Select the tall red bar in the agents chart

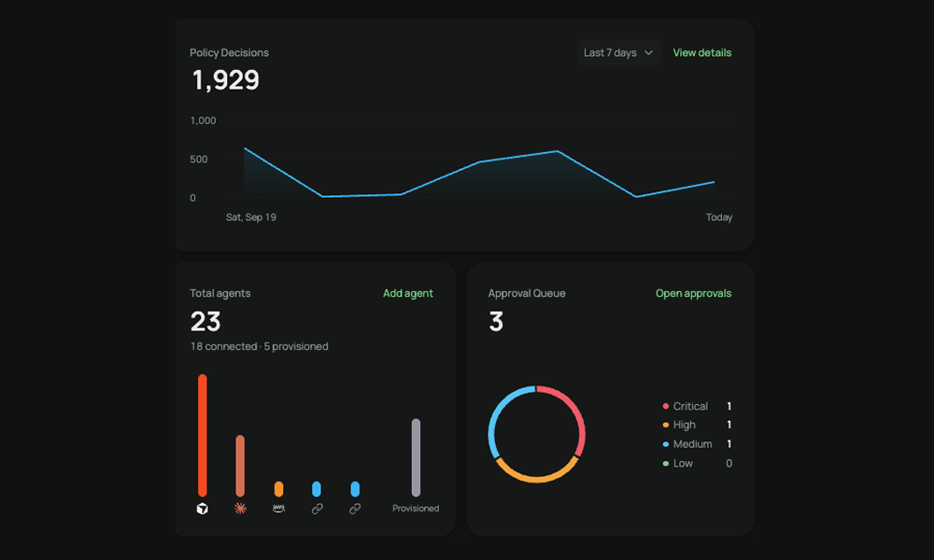pos(203,435)
